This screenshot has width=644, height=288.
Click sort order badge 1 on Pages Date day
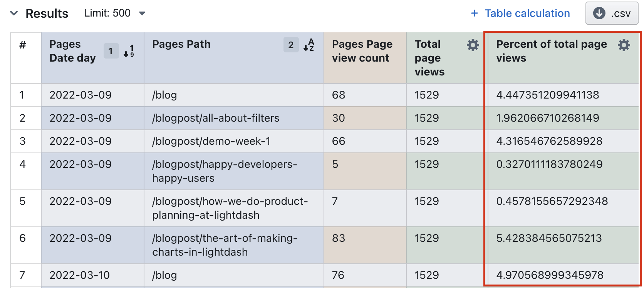(111, 51)
